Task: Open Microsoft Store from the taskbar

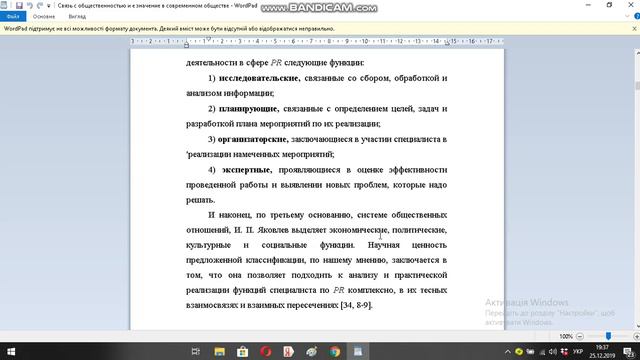Action: click(242, 351)
